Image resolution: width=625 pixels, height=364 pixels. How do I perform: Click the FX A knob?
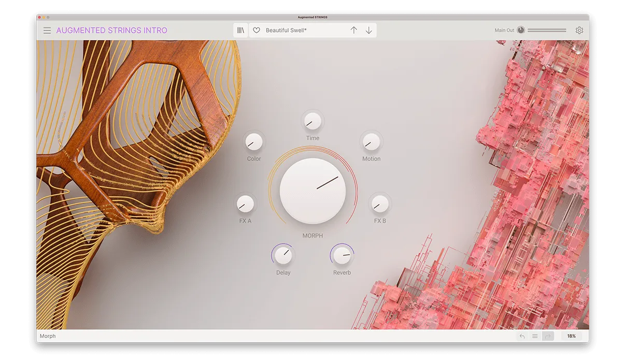point(245,204)
